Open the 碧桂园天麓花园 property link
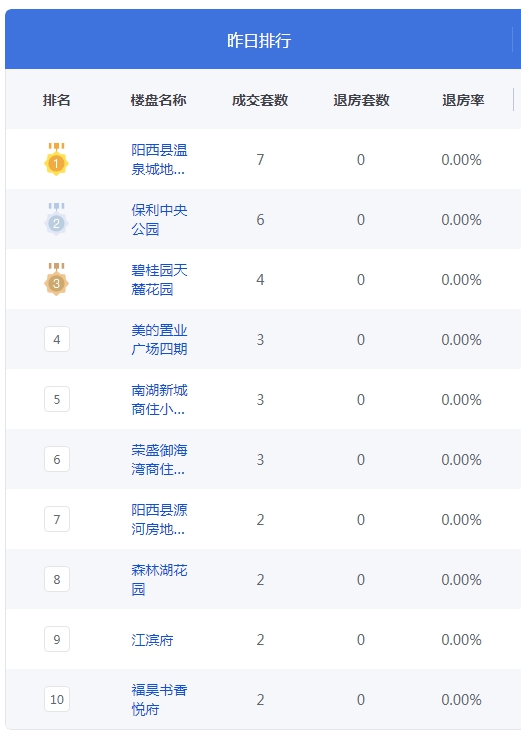Viewport: 521px width, 730px height. (x=159, y=280)
